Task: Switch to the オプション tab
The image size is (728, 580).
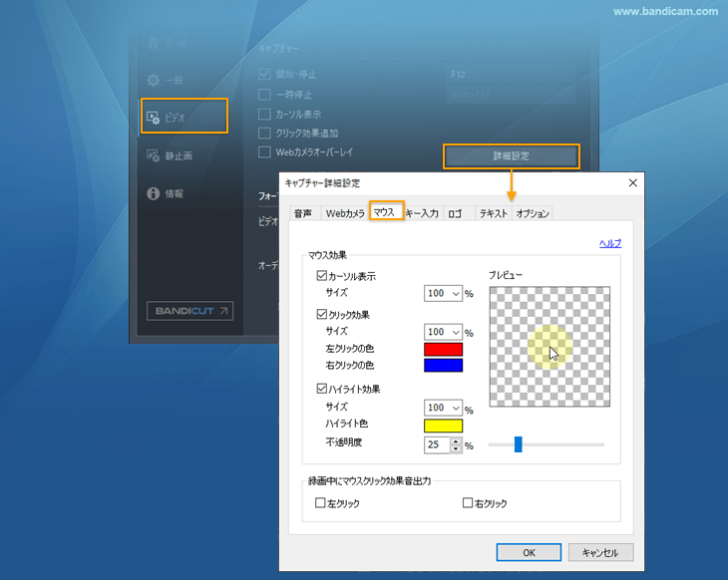Action: click(533, 213)
